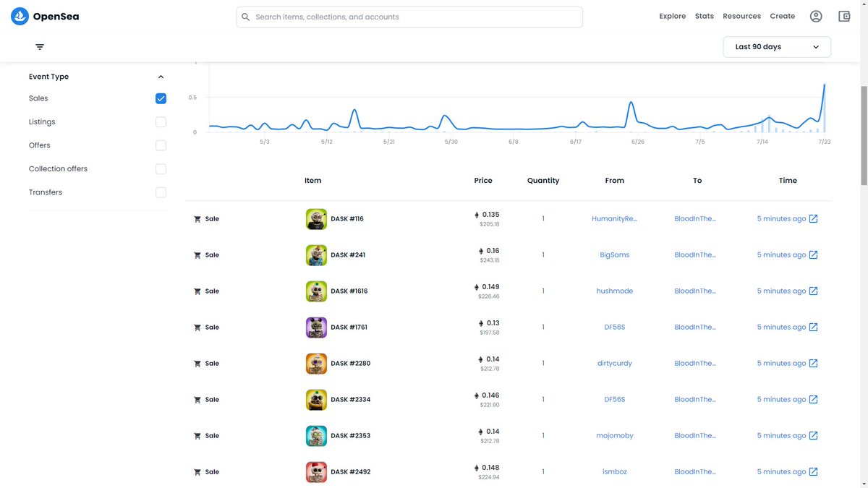Click the page vertical scrollbar thumb
Viewport: 868px width, 488px height.
864,135
